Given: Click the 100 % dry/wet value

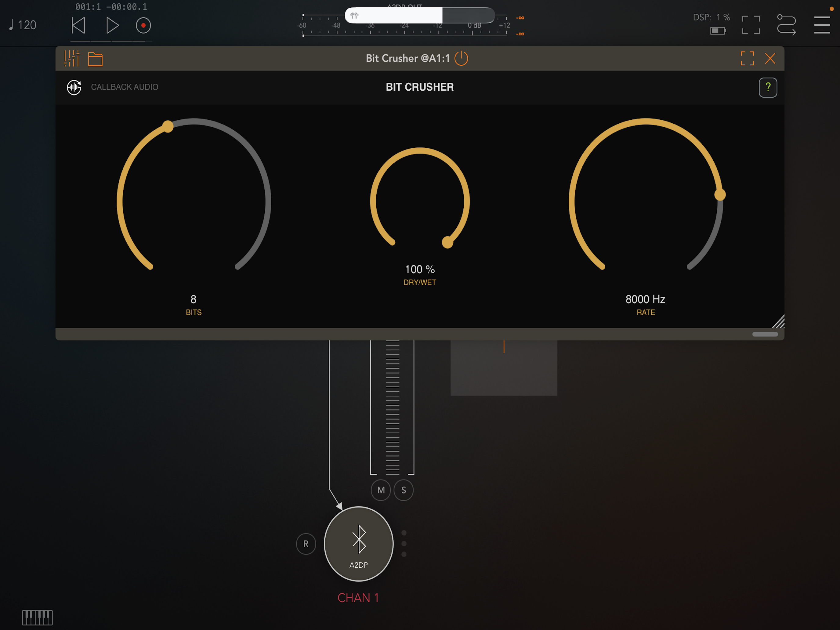Looking at the screenshot, I should click(420, 269).
